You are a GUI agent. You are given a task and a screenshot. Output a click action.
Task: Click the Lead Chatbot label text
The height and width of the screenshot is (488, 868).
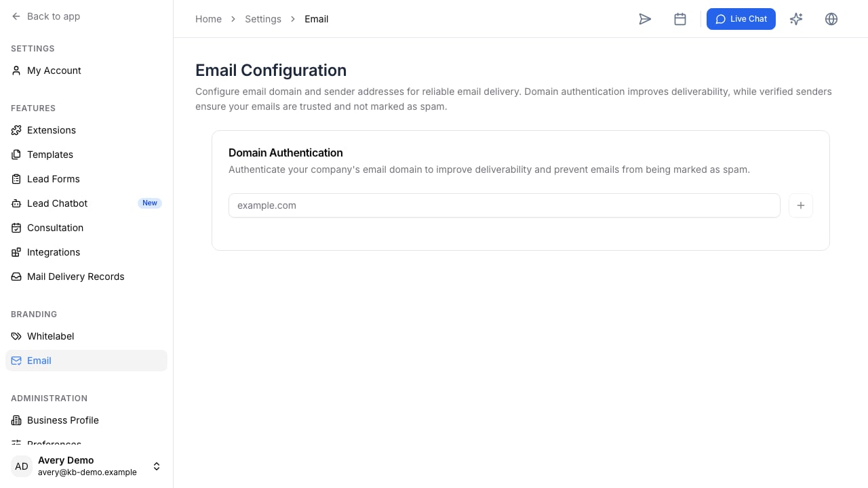[58, 203]
